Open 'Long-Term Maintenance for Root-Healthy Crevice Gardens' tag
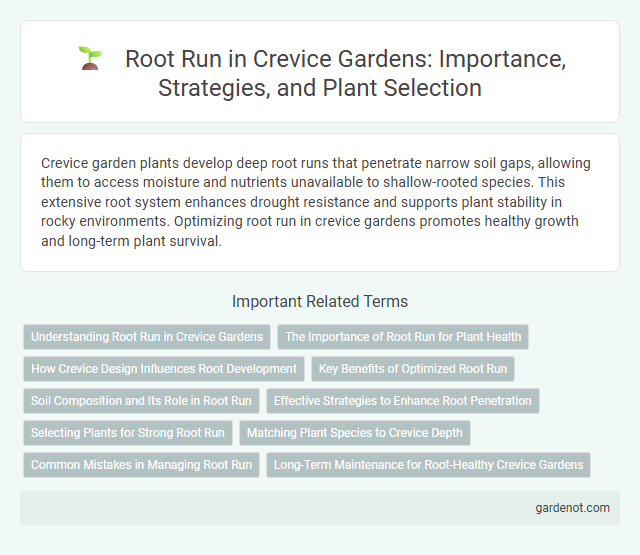Image resolution: width=640 pixels, height=555 pixels. 429,465
